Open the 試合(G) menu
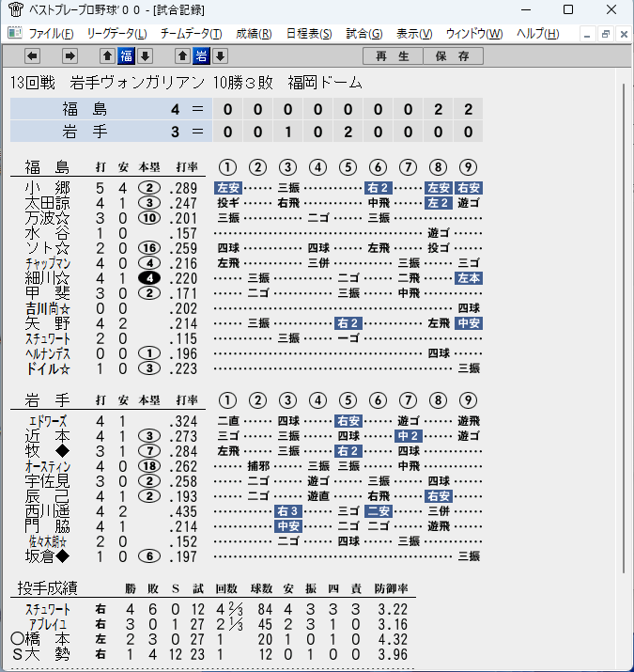The image size is (634, 672). pos(364,34)
